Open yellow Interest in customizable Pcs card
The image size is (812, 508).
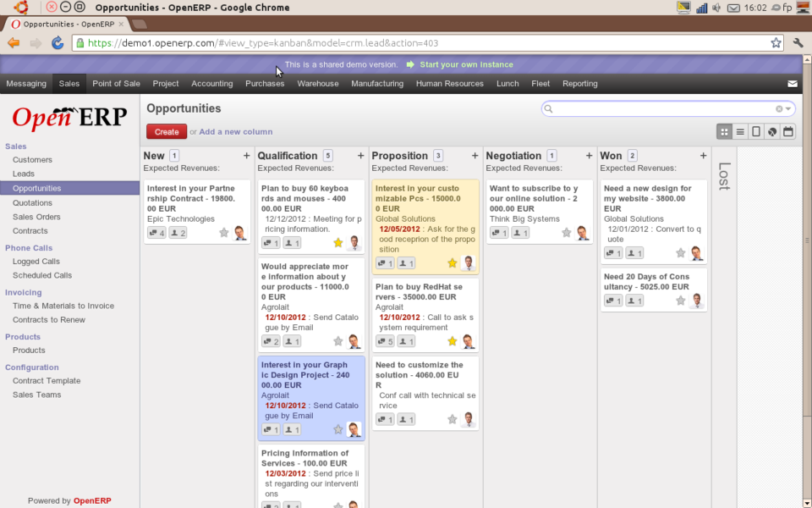(425, 227)
